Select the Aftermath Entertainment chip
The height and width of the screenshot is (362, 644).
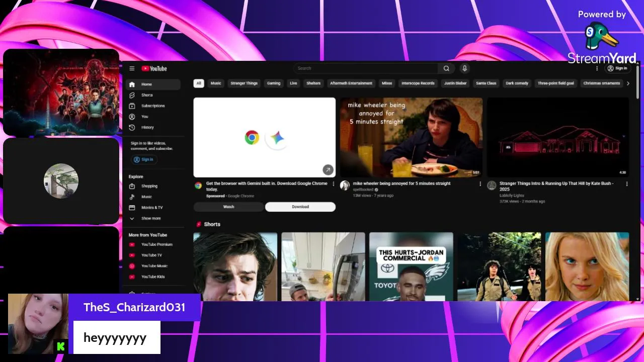(351, 83)
